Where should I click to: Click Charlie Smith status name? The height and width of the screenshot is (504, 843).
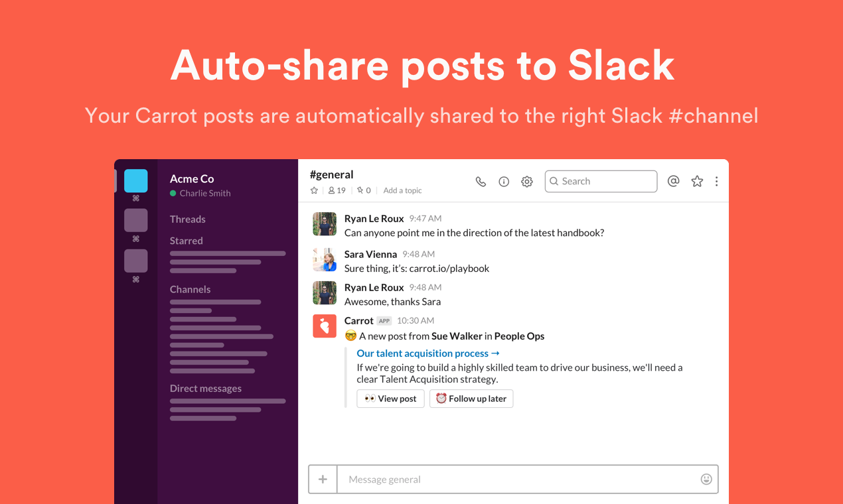205,193
